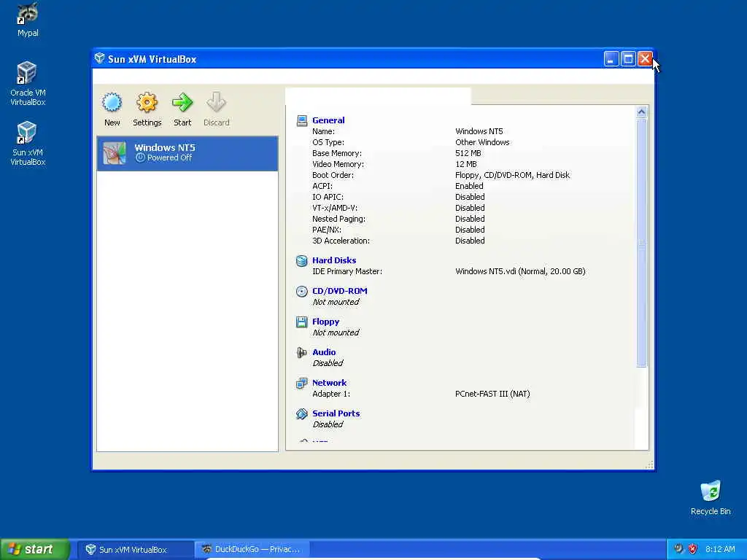Click the red shield tray icon

692,549
